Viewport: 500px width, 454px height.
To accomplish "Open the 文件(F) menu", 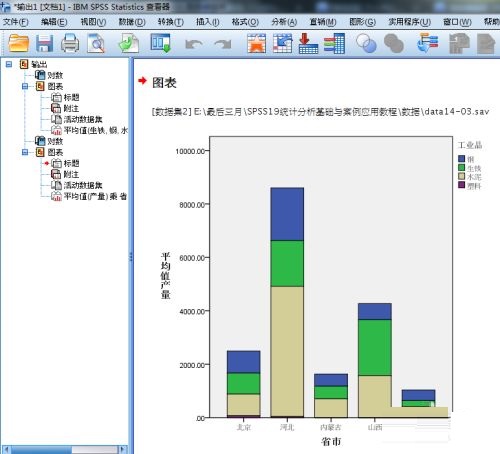I will [15, 22].
